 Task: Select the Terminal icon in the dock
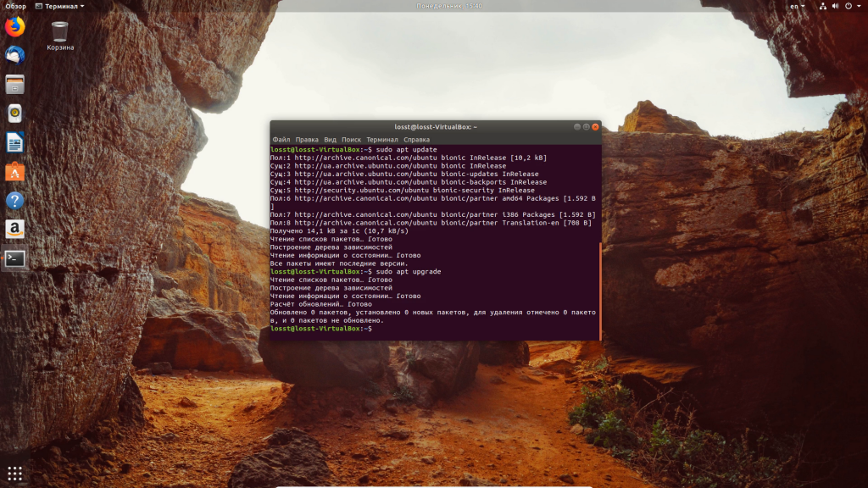(15, 258)
